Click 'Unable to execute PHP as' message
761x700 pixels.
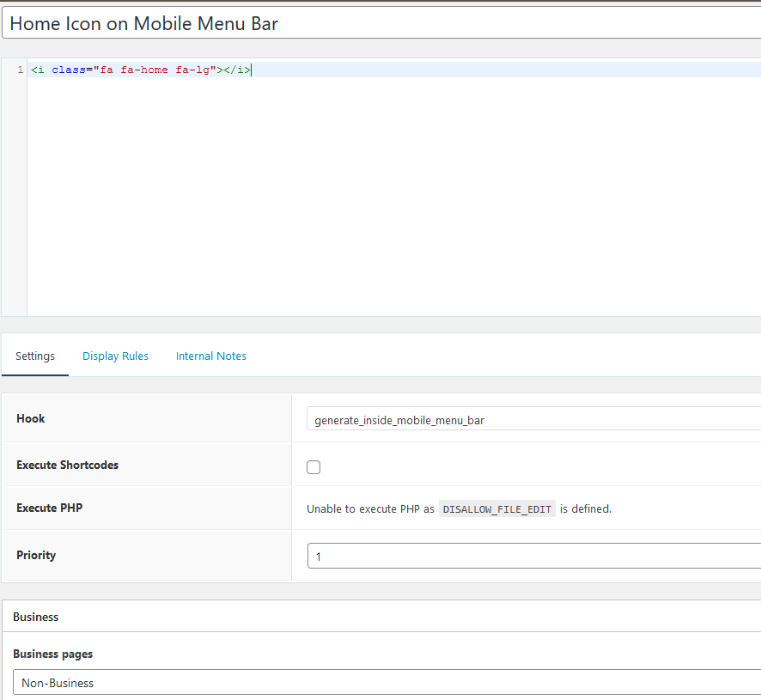(x=370, y=508)
